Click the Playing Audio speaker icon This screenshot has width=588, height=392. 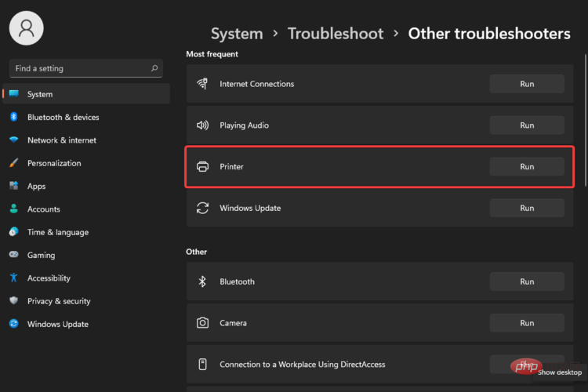click(x=202, y=125)
